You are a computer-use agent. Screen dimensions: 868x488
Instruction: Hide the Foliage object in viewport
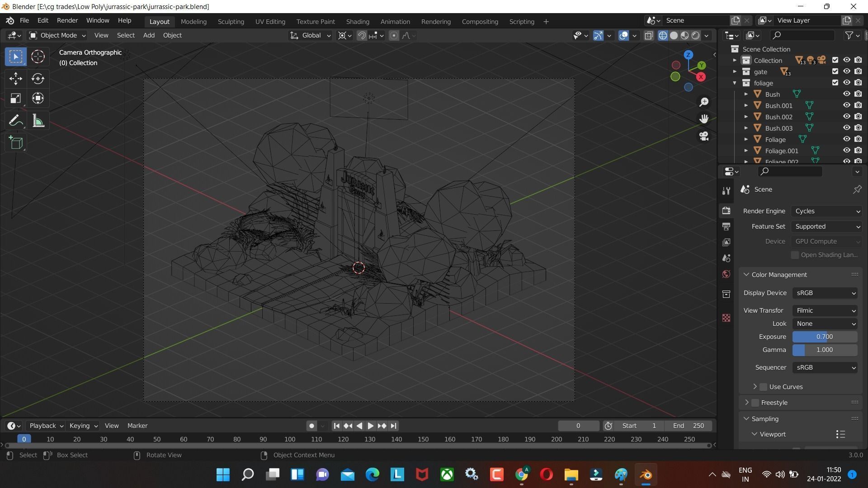847,139
